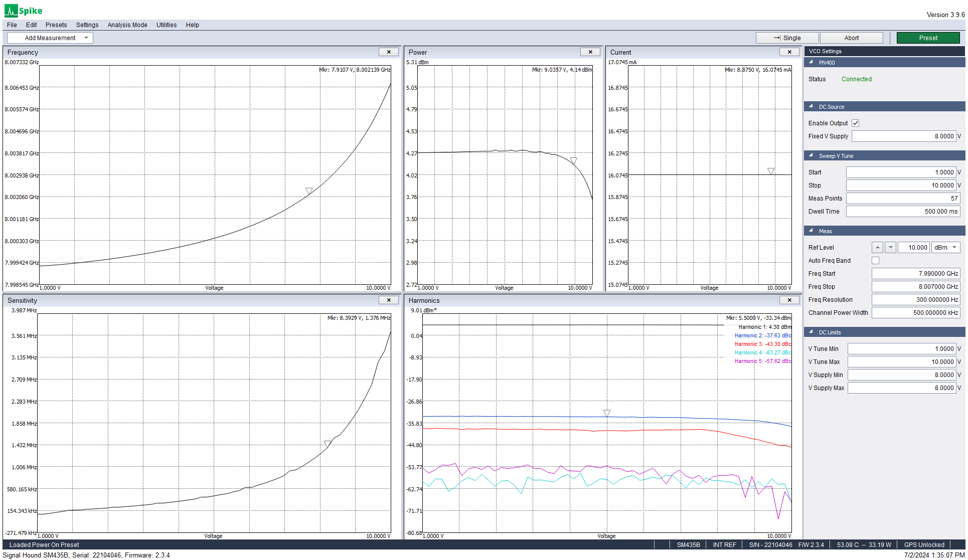Edit the Sweep V Tune Stop field
The height and width of the screenshot is (560, 968).
[901, 185]
